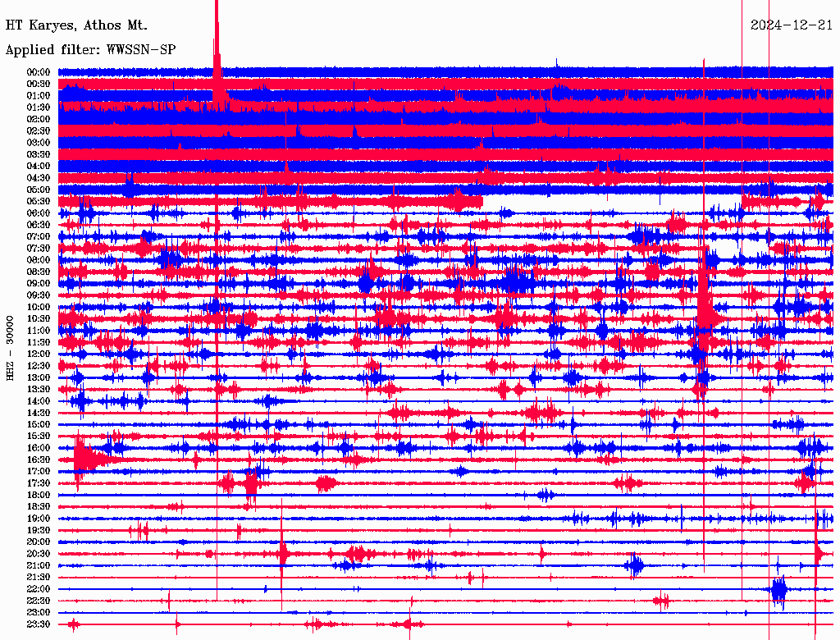The image size is (840, 640).
Task: Click the 22:30 time label
Action: click(39, 601)
